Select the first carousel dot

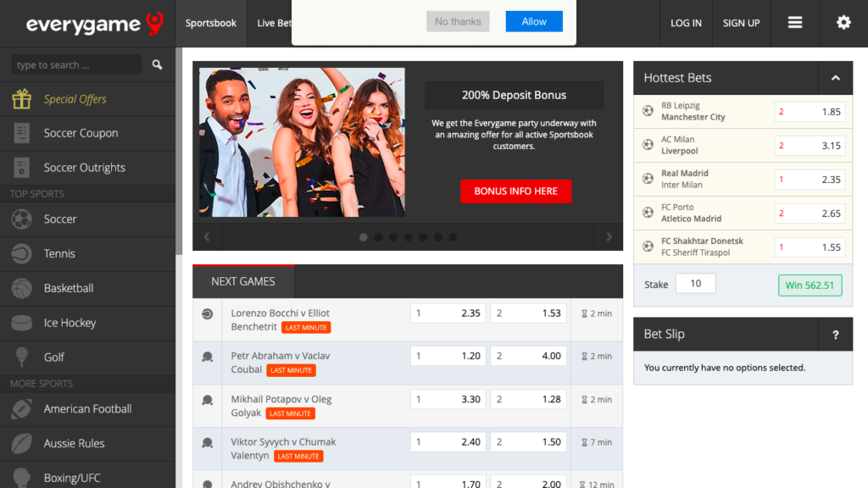tap(363, 237)
